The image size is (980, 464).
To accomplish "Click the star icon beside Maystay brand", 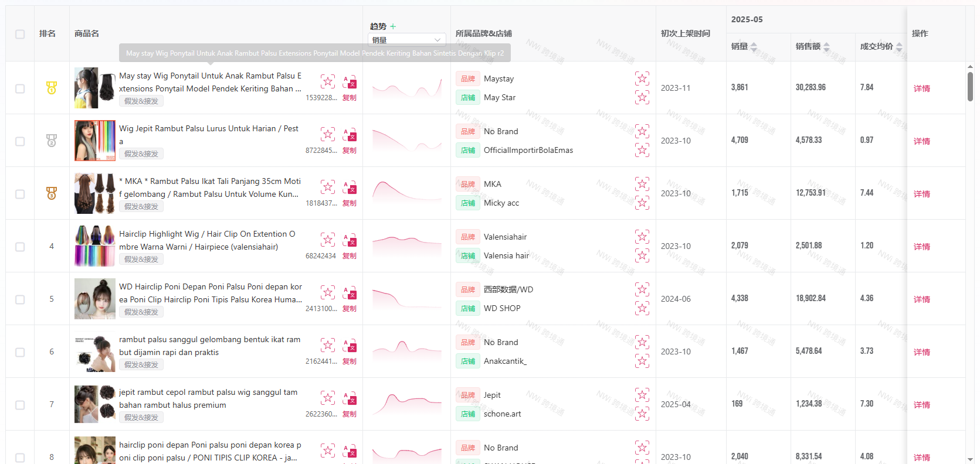I will 642,79.
